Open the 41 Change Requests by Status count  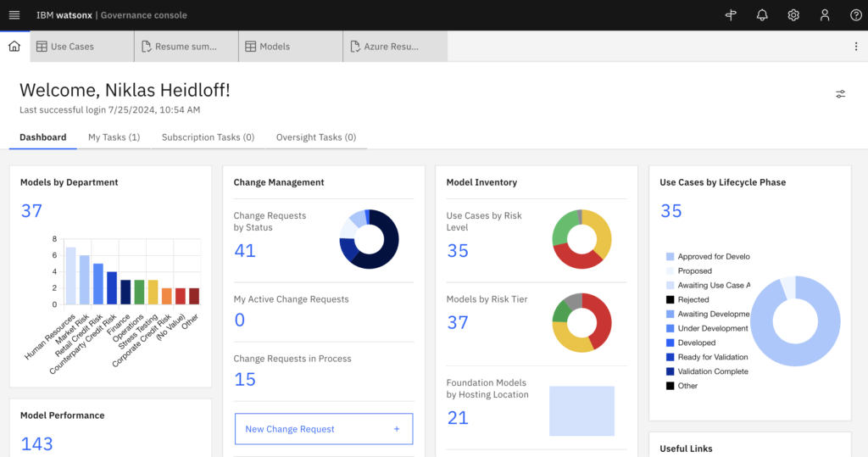tap(245, 250)
